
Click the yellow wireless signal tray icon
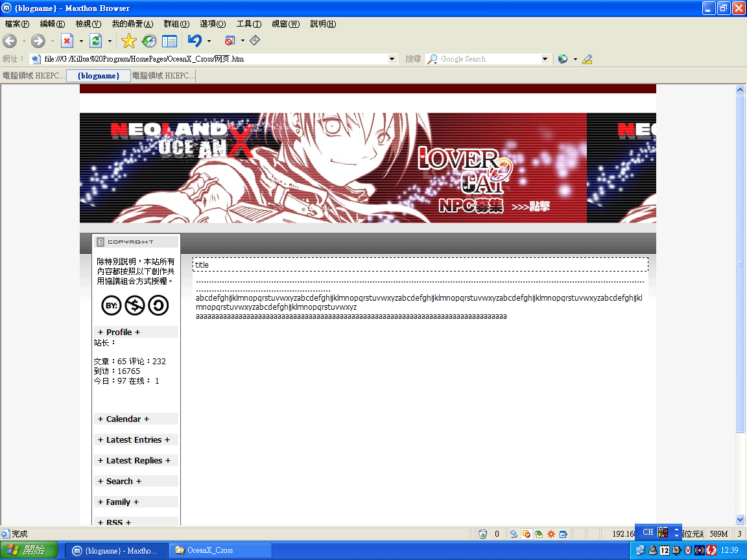(x=699, y=550)
